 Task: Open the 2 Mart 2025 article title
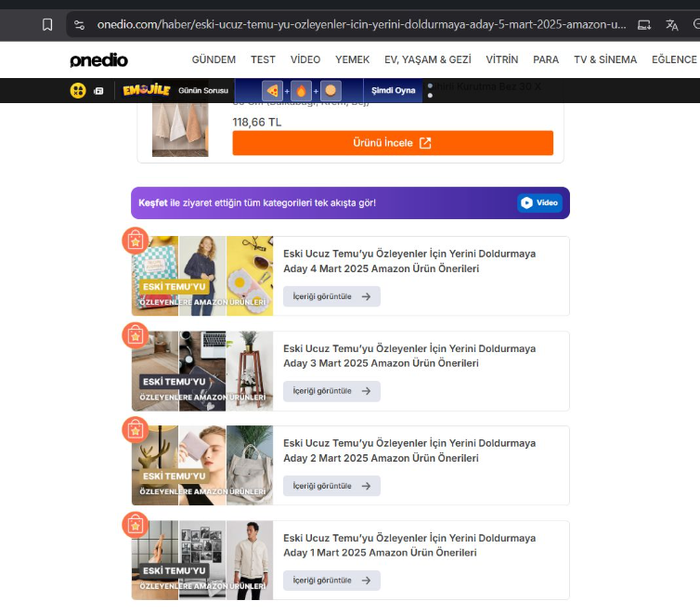coord(409,451)
